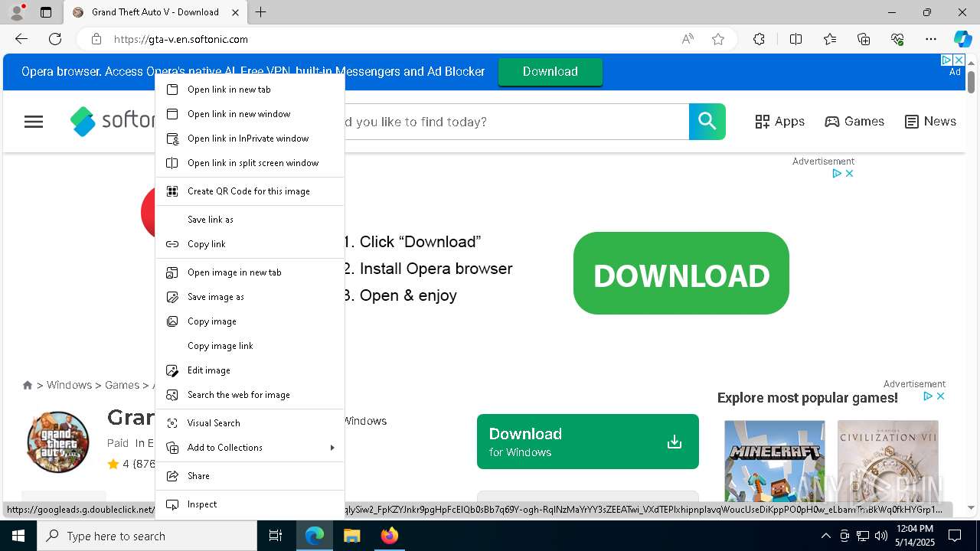The width and height of the screenshot is (980, 551).
Task: Open the Games navigation link
Action: (854, 122)
